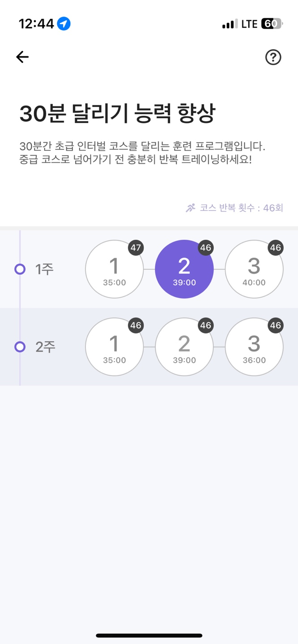Select highlighted purple session 2 39:00

coord(184,269)
